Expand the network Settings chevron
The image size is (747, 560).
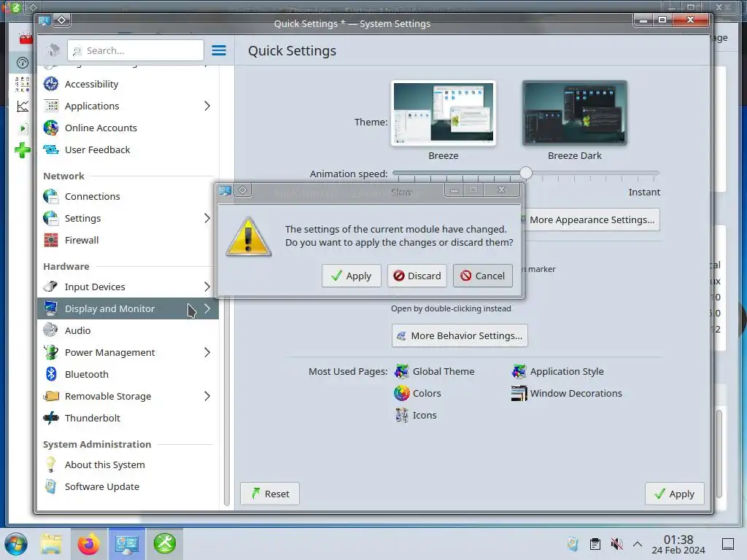(x=207, y=218)
